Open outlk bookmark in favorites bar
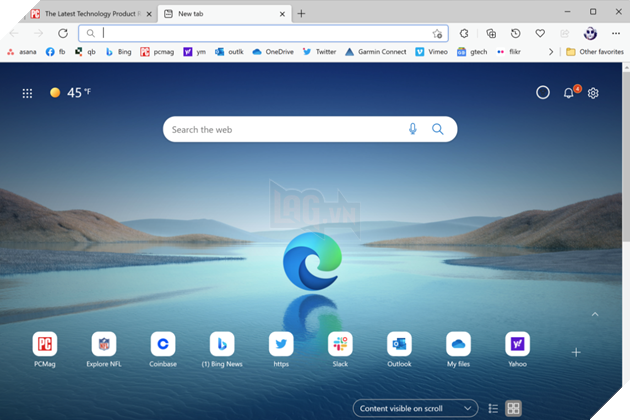The height and width of the screenshot is (420, 630). (229, 52)
